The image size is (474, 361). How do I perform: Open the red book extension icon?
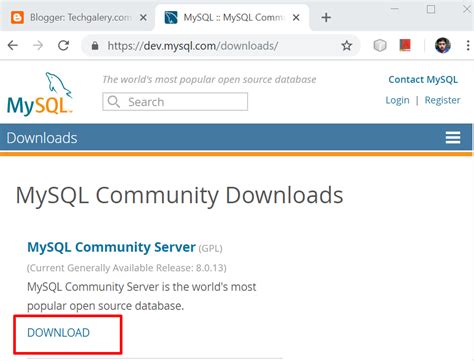coord(405,45)
